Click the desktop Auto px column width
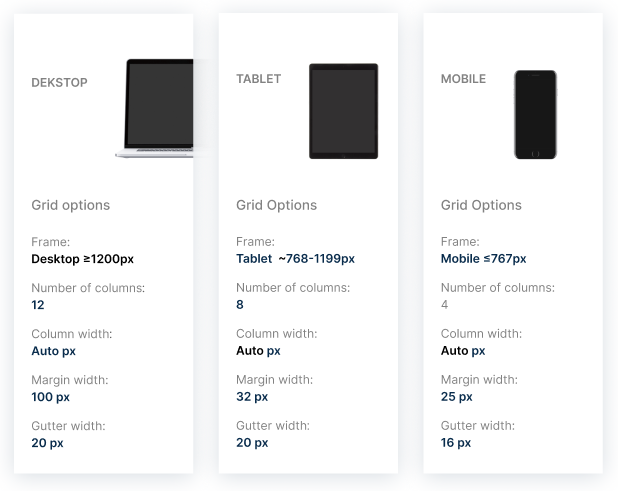Screen dimensions: 618x491 pyautogui.click(x=54, y=351)
